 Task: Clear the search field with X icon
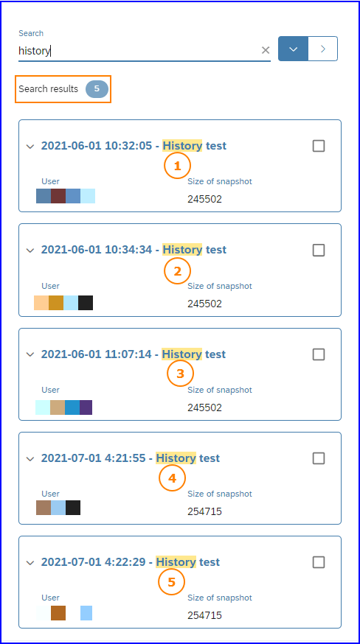[x=266, y=50]
